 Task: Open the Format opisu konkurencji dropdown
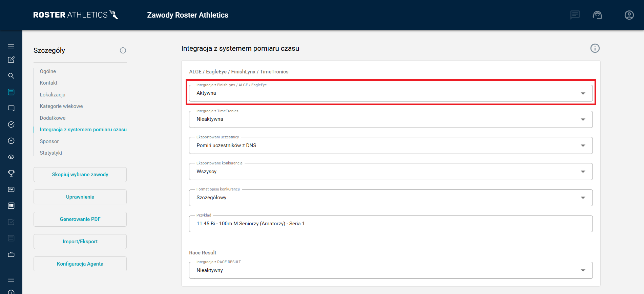pos(391,198)
